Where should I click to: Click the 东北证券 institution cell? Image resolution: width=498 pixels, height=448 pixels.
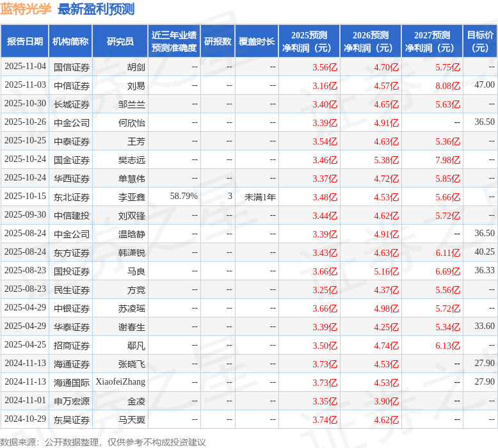(x=72, y=197)
